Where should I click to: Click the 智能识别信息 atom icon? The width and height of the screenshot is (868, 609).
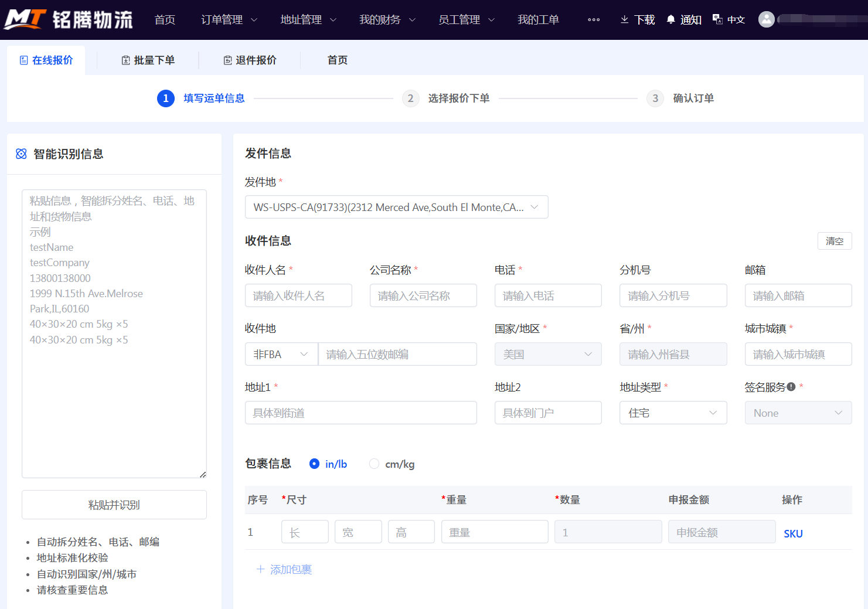[x=21, y=154]
